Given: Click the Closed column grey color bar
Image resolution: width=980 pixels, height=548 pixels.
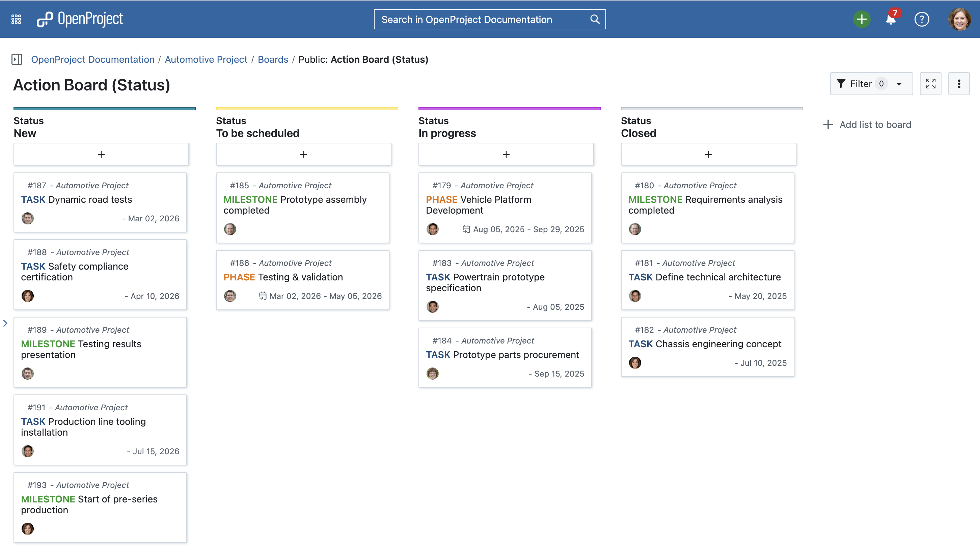Looking at the screenshot, I should pyautogui.click(x=712, y=108).
